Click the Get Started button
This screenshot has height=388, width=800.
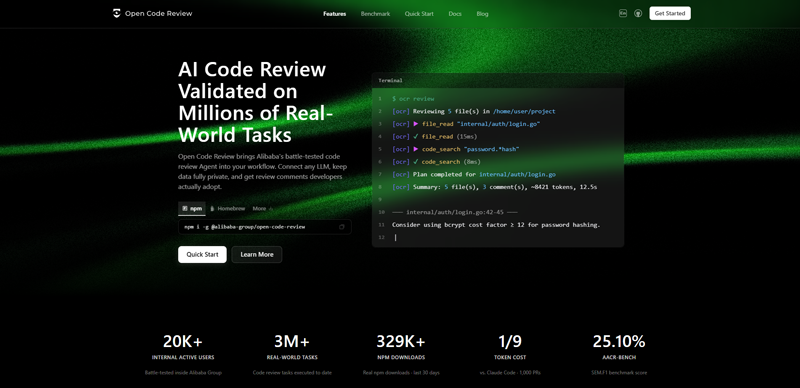pos(670,13)
